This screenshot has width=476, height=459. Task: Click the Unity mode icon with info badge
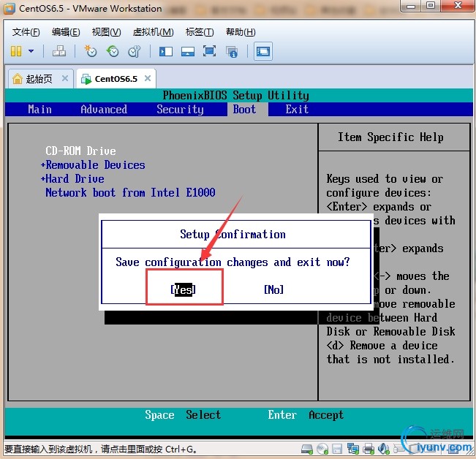click(x=232, y=52)
